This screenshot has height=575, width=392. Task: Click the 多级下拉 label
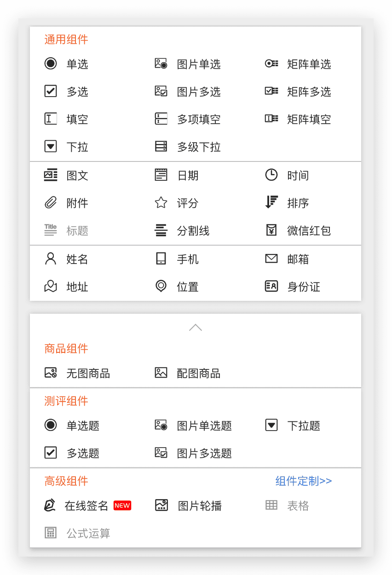199,147
